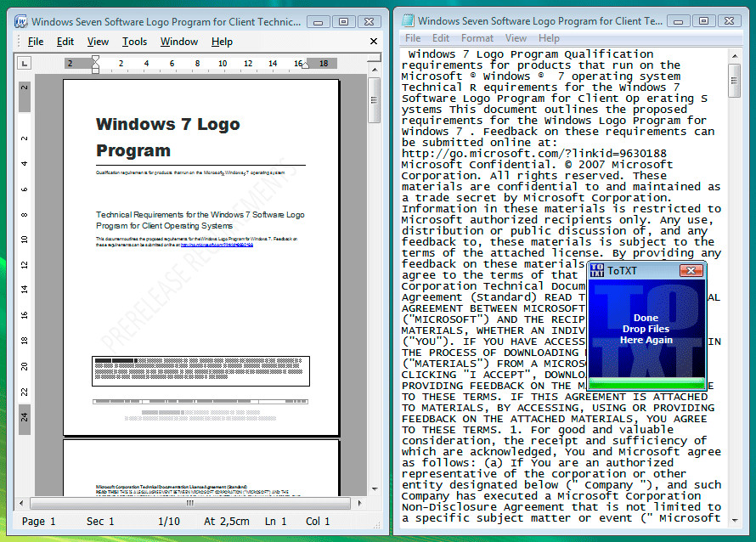This screenshot has height=542, width=756.
Task: Maximize the Notepad window
Action: [x=703, y=21]
